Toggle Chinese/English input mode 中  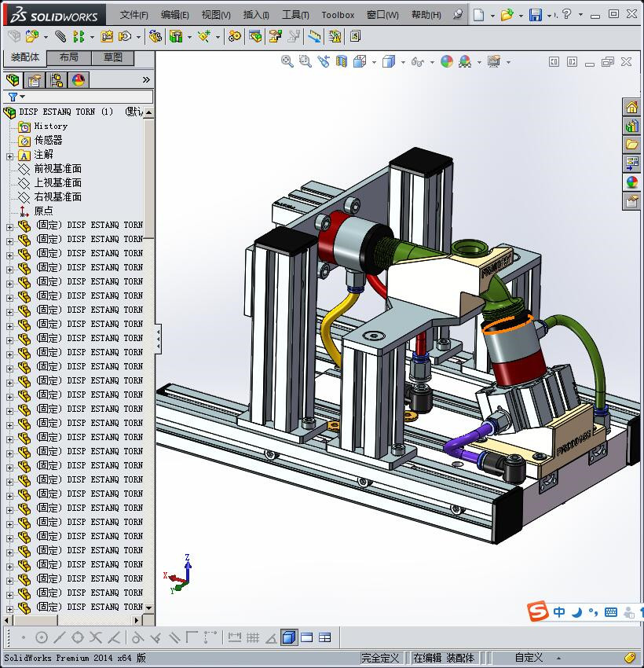[x=559, y=612]
